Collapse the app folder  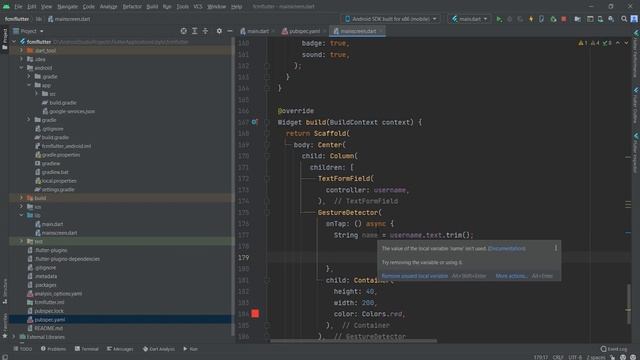coord(29,85)
